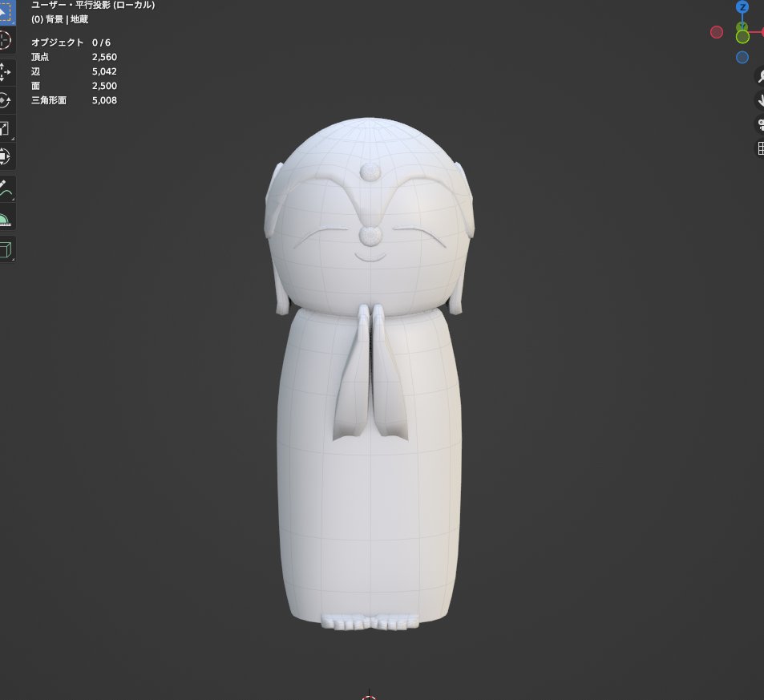Click the 辺 5,042 edge count
The image size is (764, 700).
[74, 71]
